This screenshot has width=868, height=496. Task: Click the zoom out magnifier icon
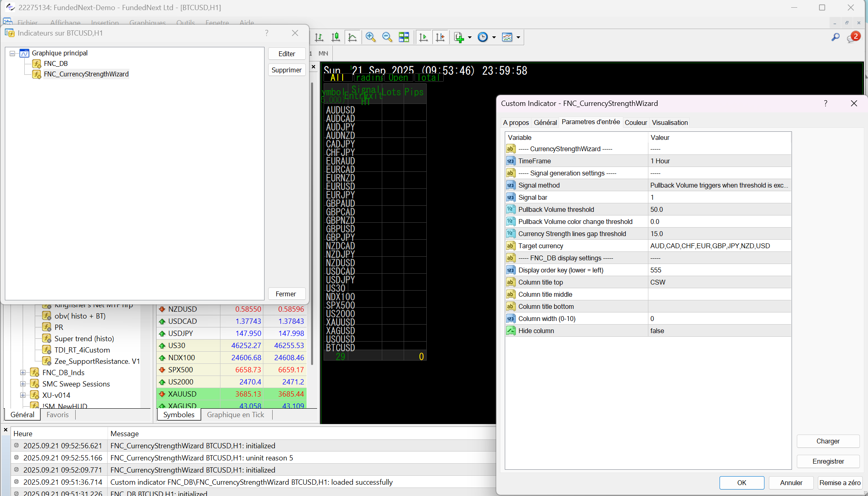click(x=387, y=37)
